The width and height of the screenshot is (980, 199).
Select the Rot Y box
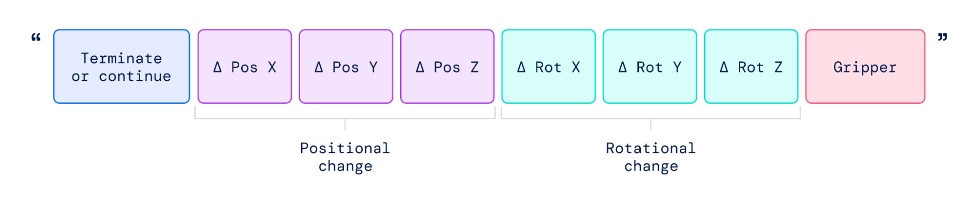(650, 67)
